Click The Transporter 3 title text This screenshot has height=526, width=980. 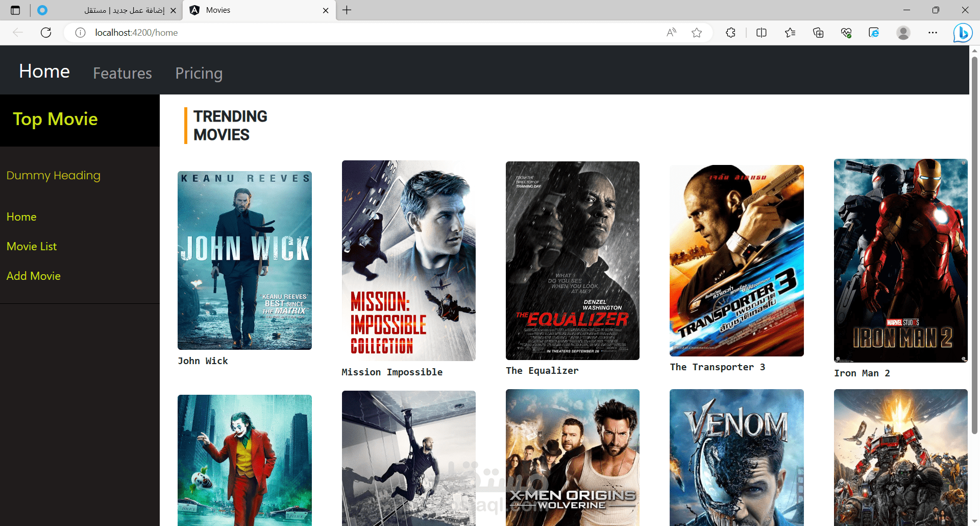717,367
